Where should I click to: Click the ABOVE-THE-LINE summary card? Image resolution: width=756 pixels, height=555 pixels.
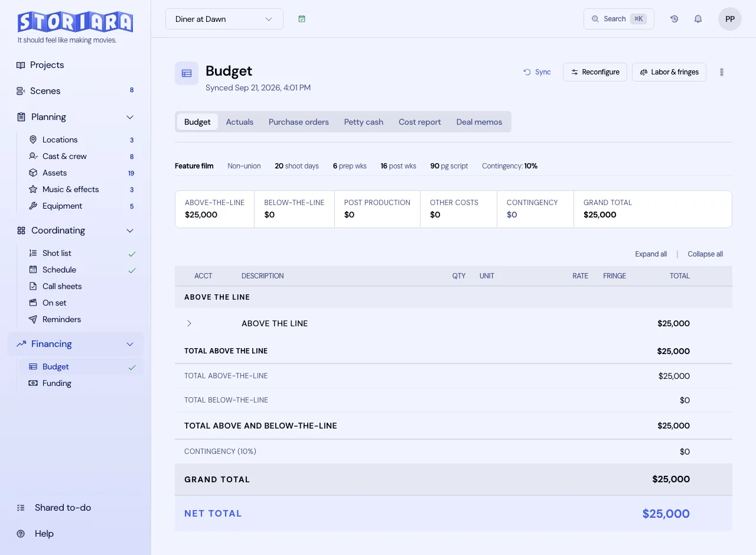pyautogui.click(x=215, y=209)
